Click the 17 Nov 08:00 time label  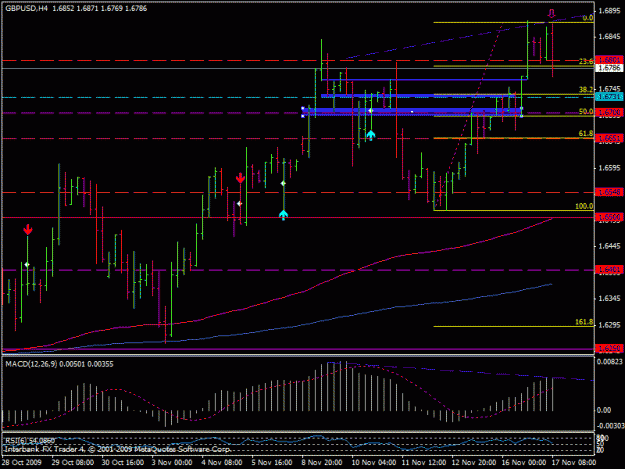tap(574, 463)
